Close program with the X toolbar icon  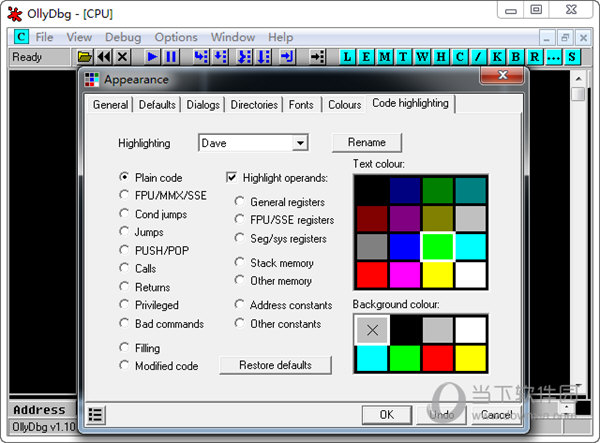point(122,57)
